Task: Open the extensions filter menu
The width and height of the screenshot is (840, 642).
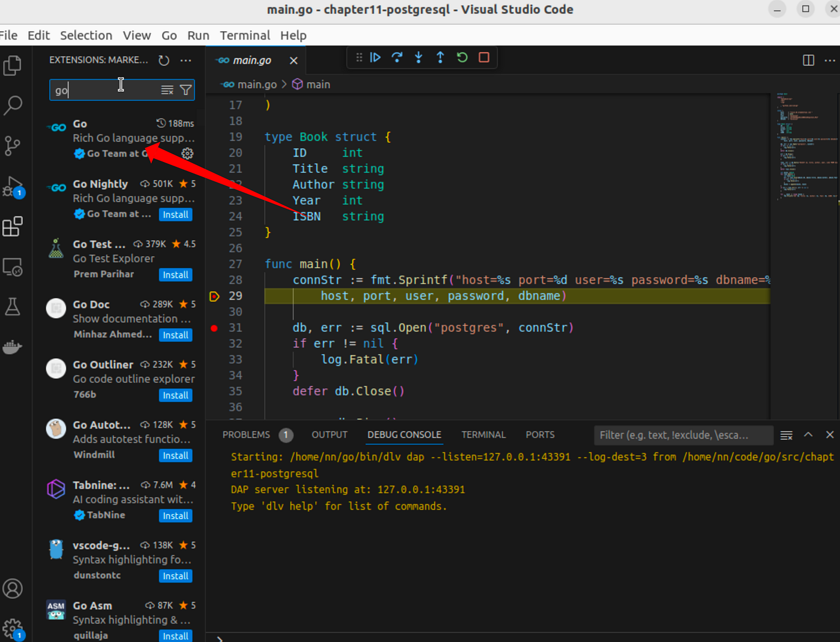Action: point(186,90)
